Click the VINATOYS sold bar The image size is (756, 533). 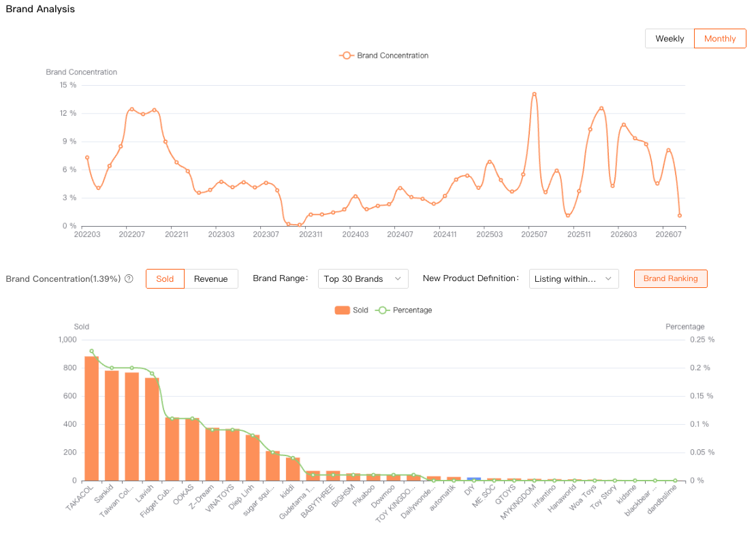tap(232, 455)
